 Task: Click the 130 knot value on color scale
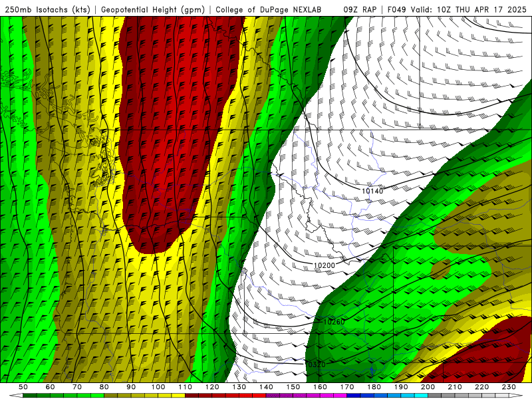[239, 387]
